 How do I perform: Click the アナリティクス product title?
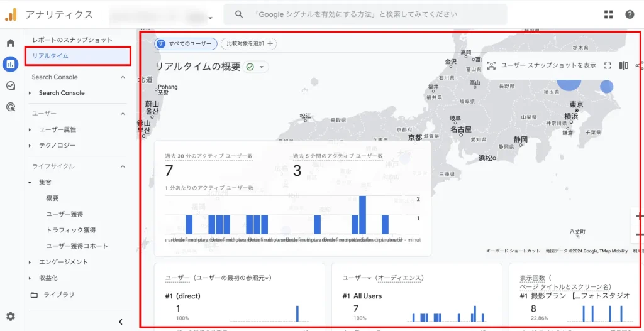[x=59, y=14]
